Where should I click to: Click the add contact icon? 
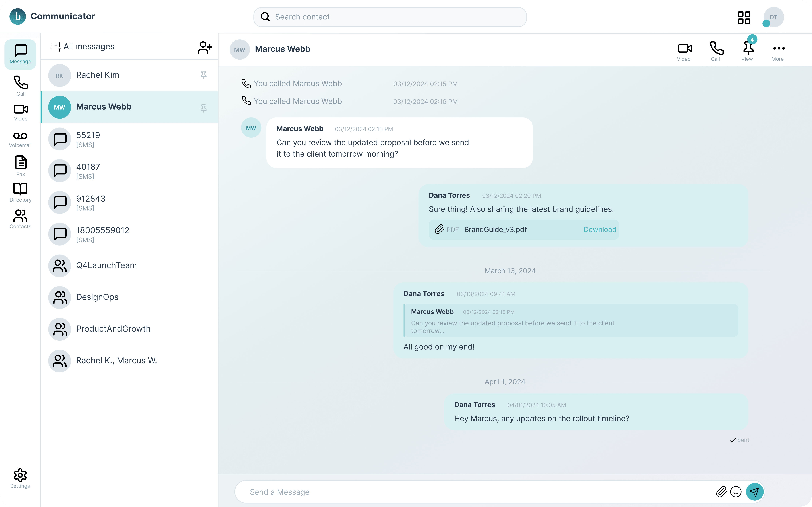click(x=205, y=47)
